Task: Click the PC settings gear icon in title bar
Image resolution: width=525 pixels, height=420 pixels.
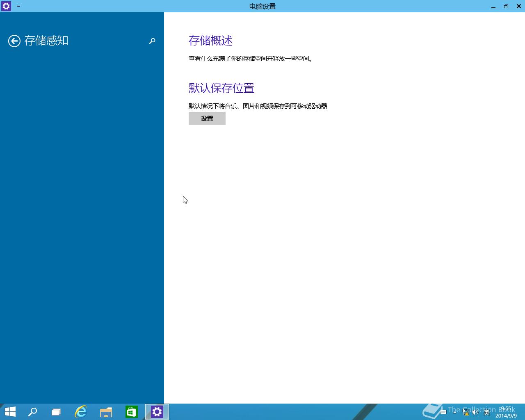Action: [6, 6]
